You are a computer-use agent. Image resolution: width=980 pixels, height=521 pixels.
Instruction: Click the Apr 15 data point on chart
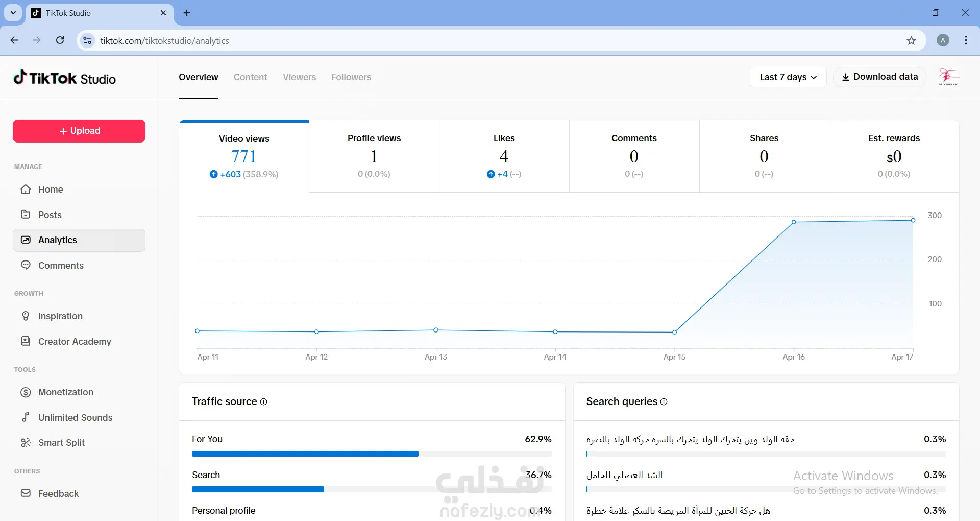click(675, 332)
